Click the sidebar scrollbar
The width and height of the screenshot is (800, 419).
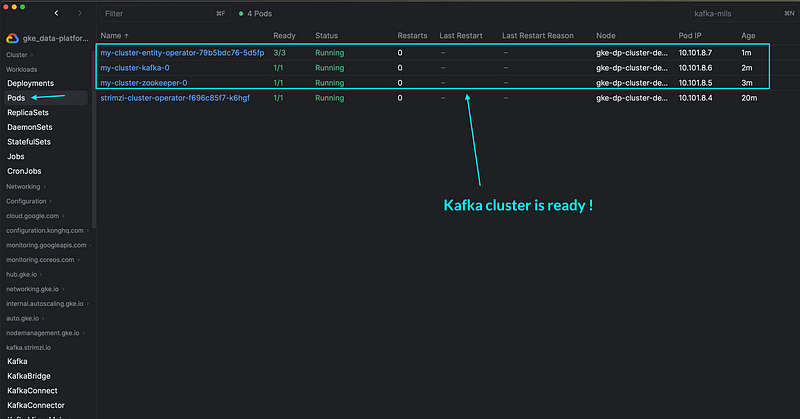click(94, 150)
